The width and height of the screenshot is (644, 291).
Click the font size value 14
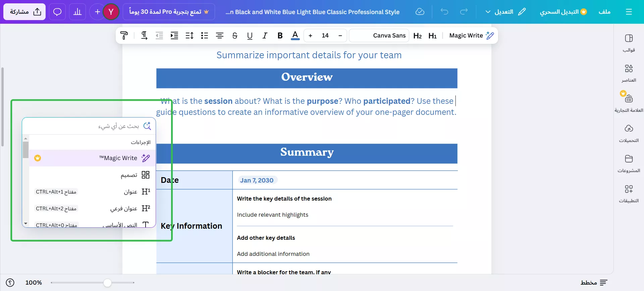pyautogui.click(x=325, y=35)
